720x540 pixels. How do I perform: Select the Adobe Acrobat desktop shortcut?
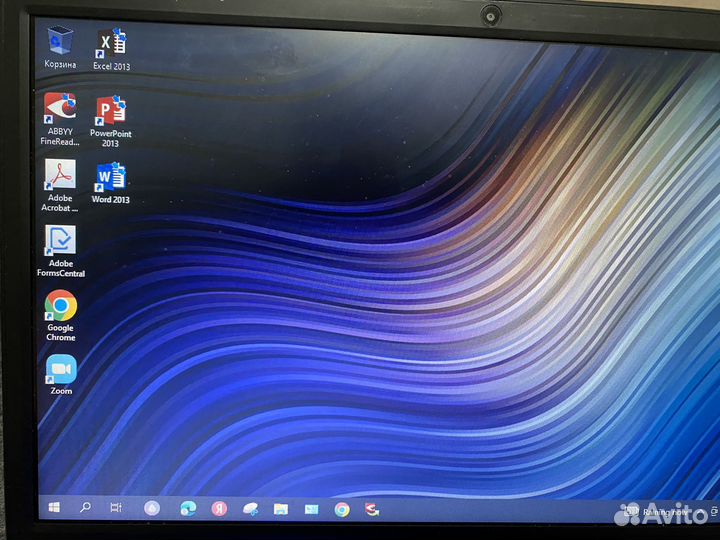coord(60,186)
